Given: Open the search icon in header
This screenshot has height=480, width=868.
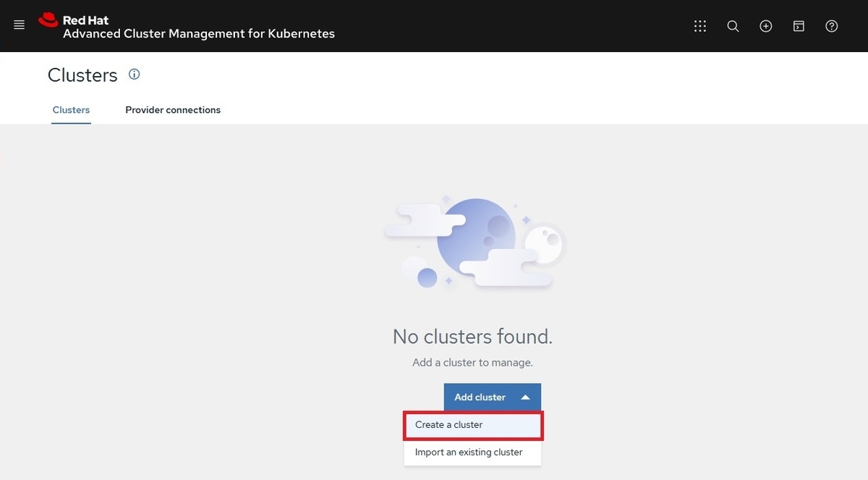Looking at the screenshot, I should [733, 26].
